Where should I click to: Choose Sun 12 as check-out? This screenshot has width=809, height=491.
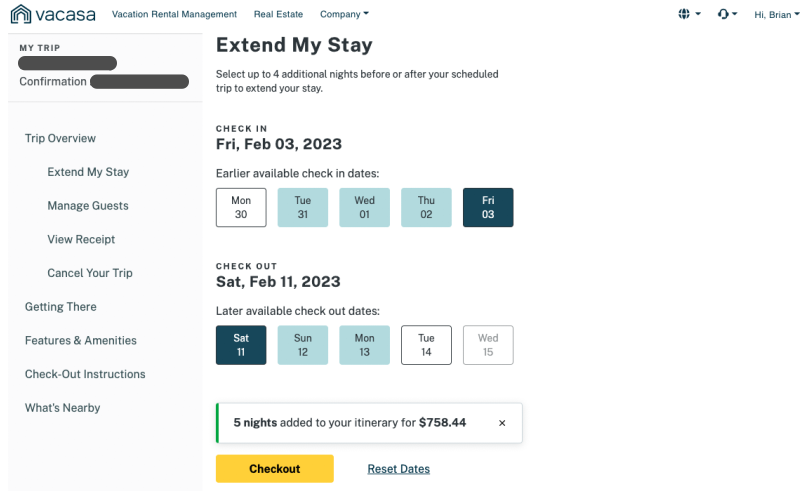click(303, 345)
